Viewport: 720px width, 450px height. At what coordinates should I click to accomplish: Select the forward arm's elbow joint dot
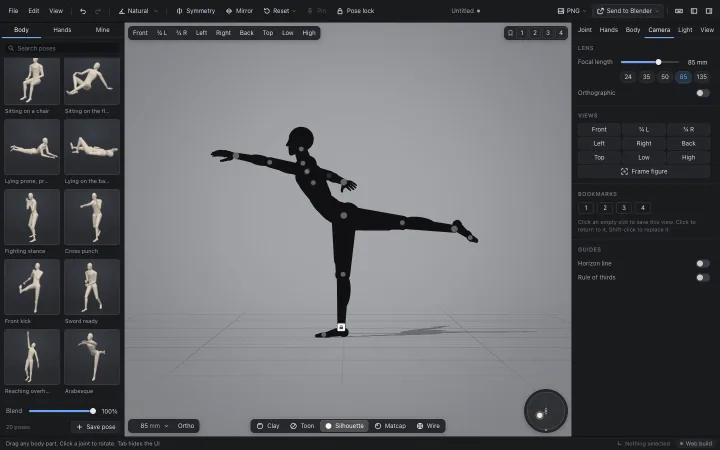click(x=270, y=163)
